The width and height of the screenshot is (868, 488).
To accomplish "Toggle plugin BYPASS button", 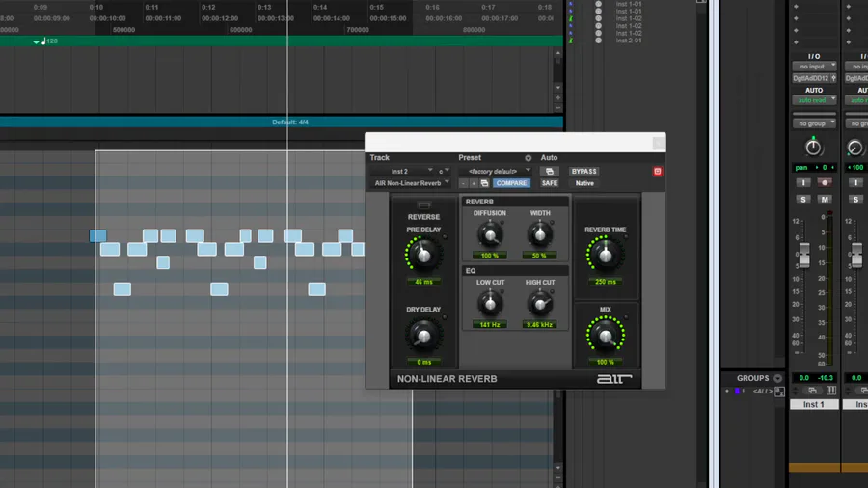I will coord(584,171).
